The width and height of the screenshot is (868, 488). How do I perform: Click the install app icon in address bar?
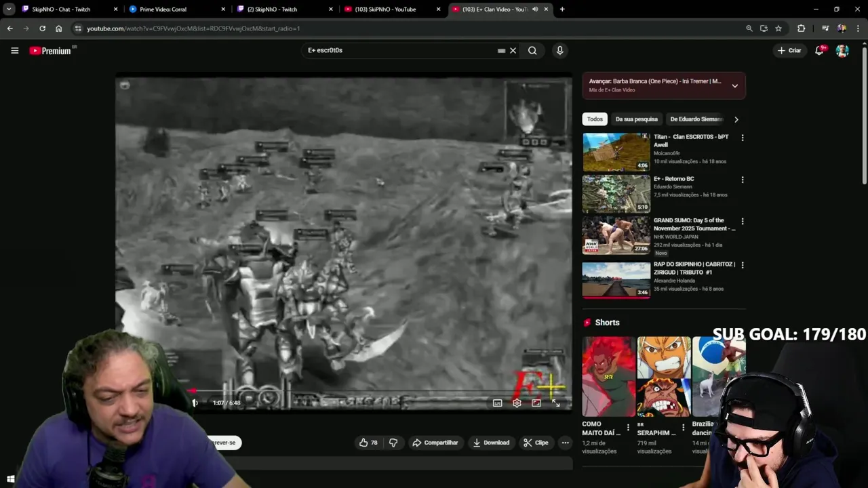[764, 28]
